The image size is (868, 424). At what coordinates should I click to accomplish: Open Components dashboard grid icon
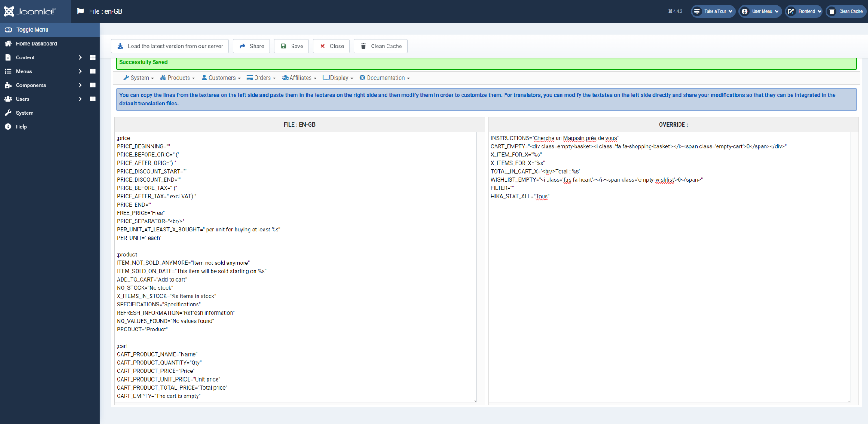93,85
